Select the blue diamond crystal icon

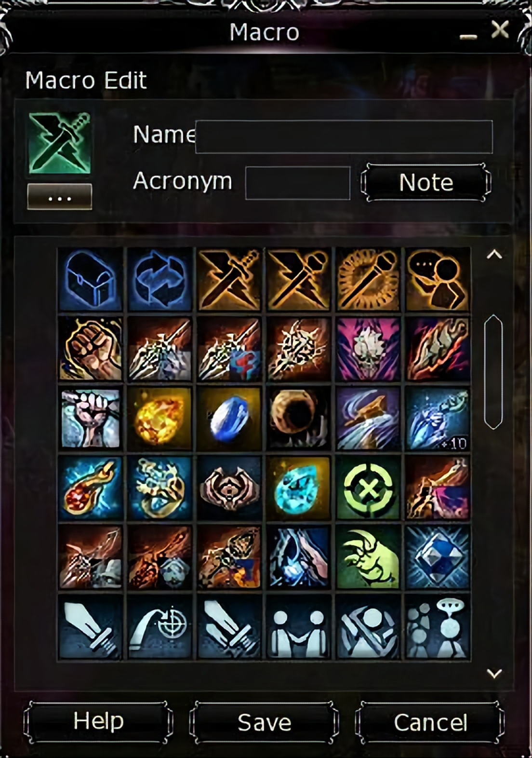tap(437, 557)
